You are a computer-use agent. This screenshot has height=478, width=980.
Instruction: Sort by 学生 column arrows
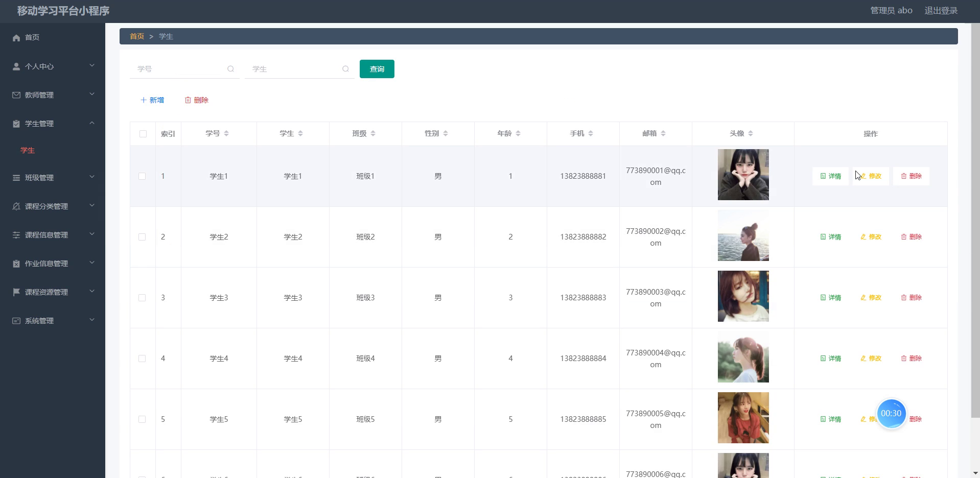click(300, 133)
